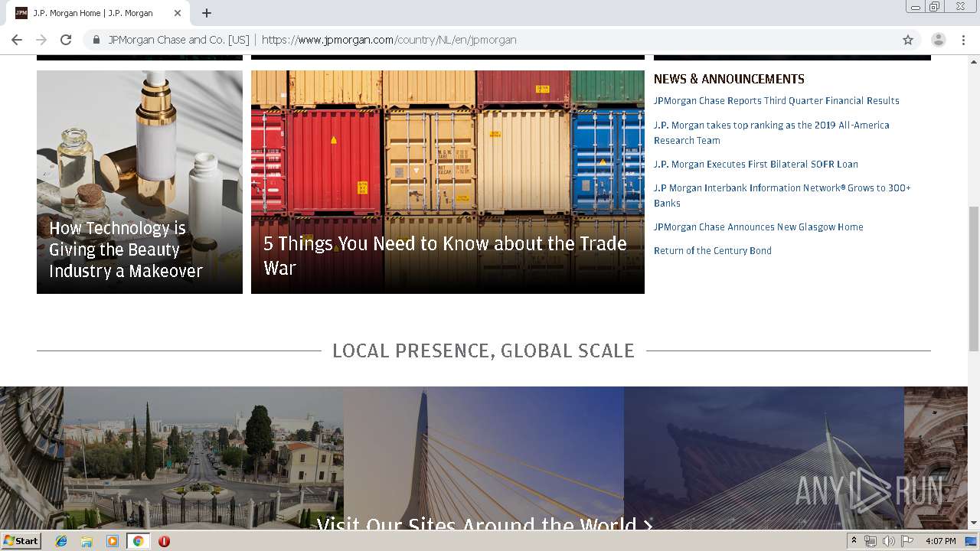Viewport: 980px width, 551px height.
Task: Open the Chrome profile avatar menu
Action: tap(939, 40)
